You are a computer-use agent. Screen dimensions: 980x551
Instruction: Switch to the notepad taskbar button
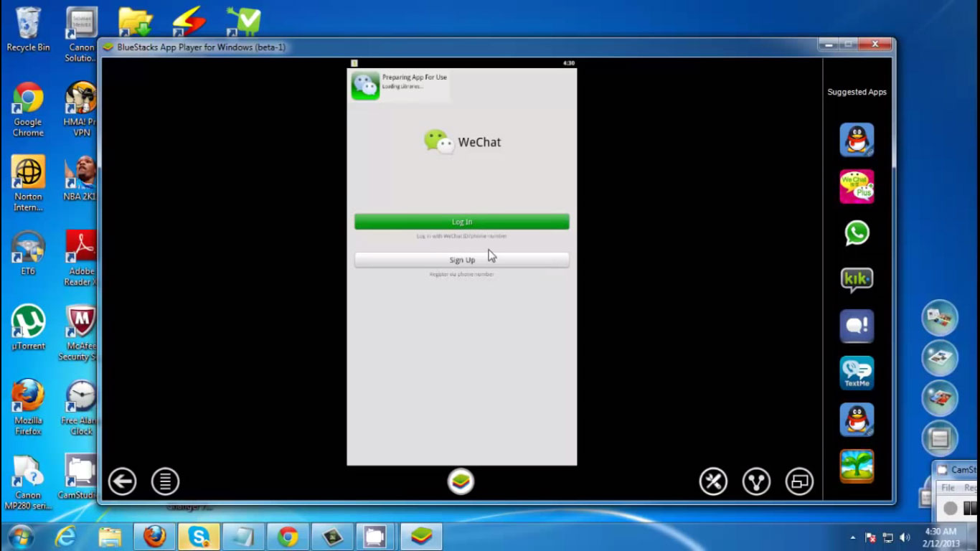(x=243, y=537)
